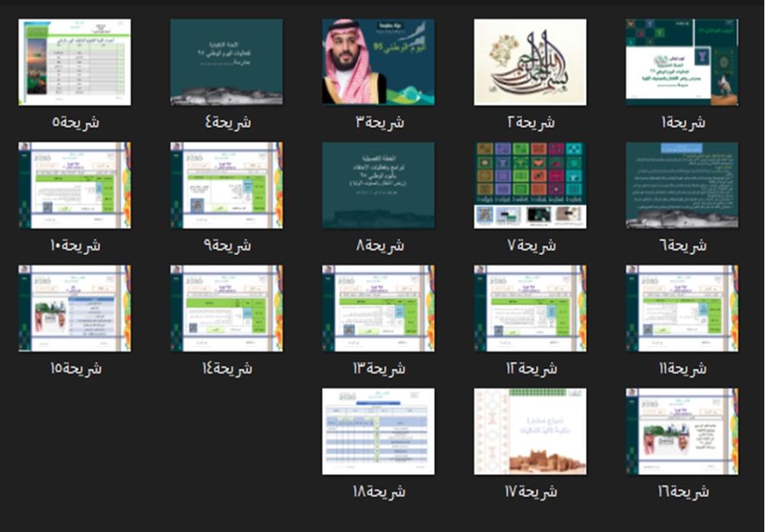Select slide 15 with list and photo
The image size is (765, 532).
point(75,308)
